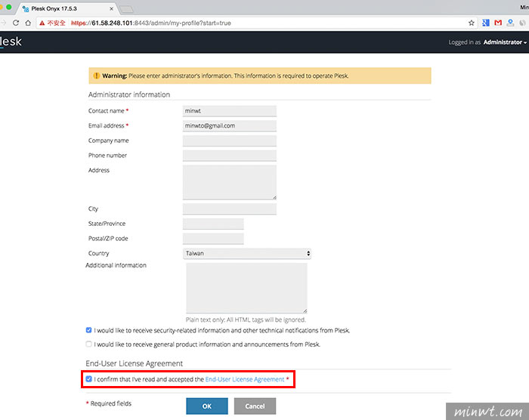Bookmark this page with the star icon
Viewport: 529px width, 420px height.
click(472, 23)
